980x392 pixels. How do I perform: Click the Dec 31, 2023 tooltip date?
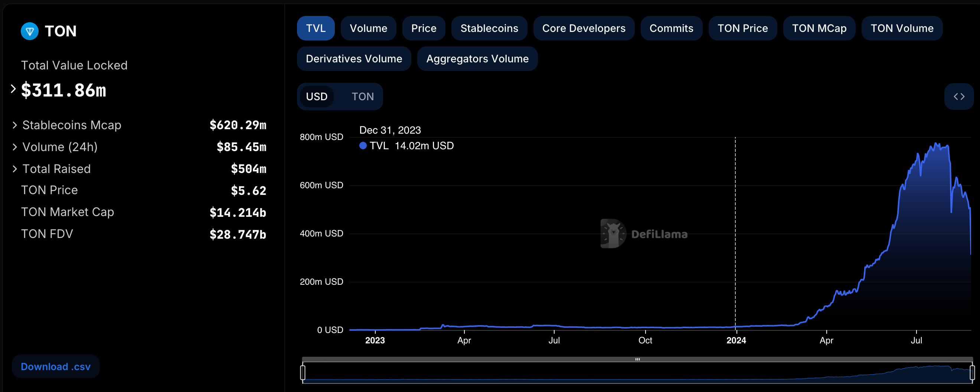(x=390, y=130)
